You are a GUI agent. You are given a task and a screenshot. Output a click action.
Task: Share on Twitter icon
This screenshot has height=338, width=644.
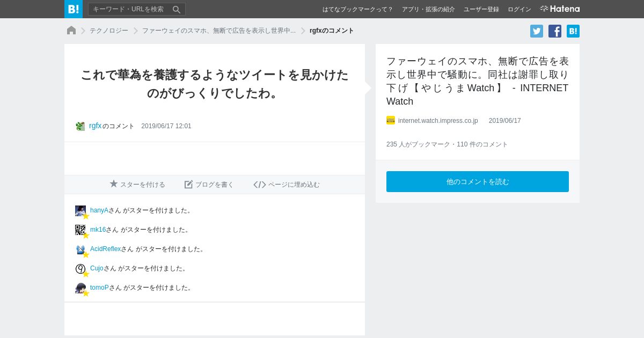[x=537, y=31]
